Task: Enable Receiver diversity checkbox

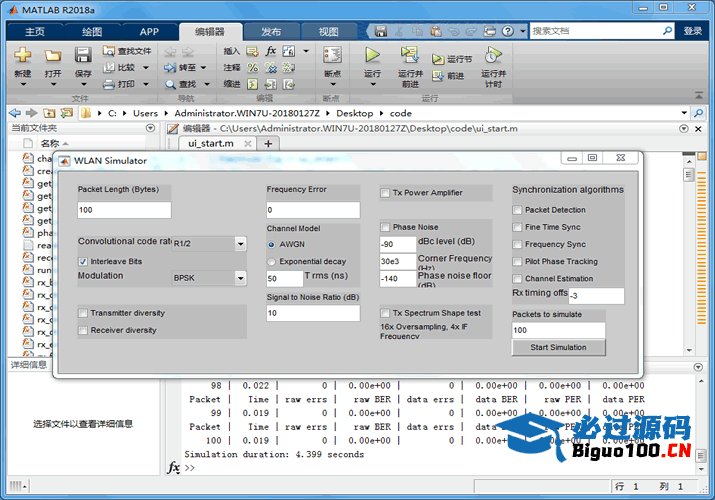Action: [83, 330]
